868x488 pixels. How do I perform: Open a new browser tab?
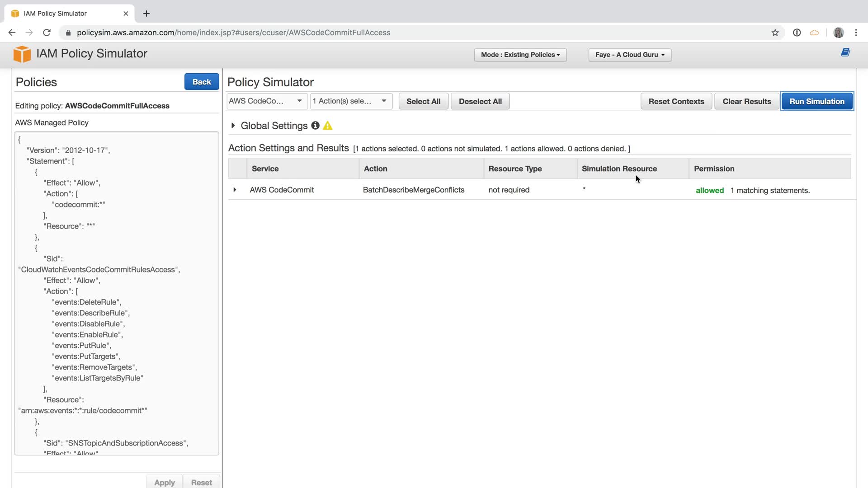click(x=146, y=14)
